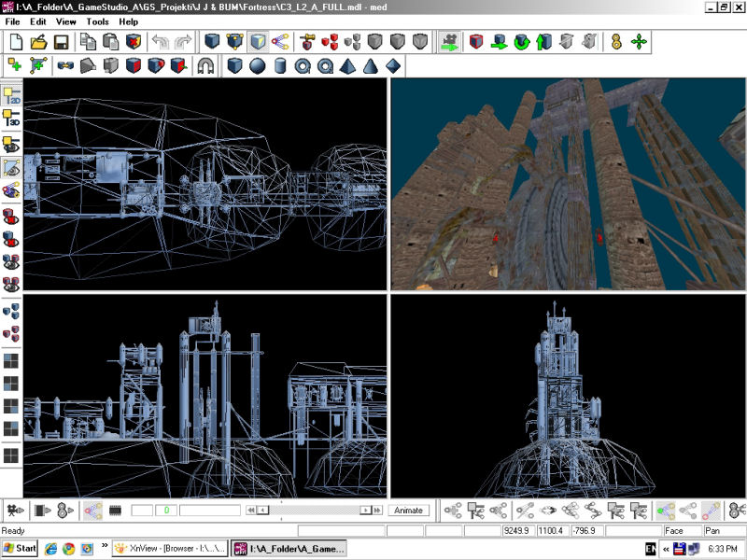
Task: Open the Tools menu
Action: coord(98,21)
